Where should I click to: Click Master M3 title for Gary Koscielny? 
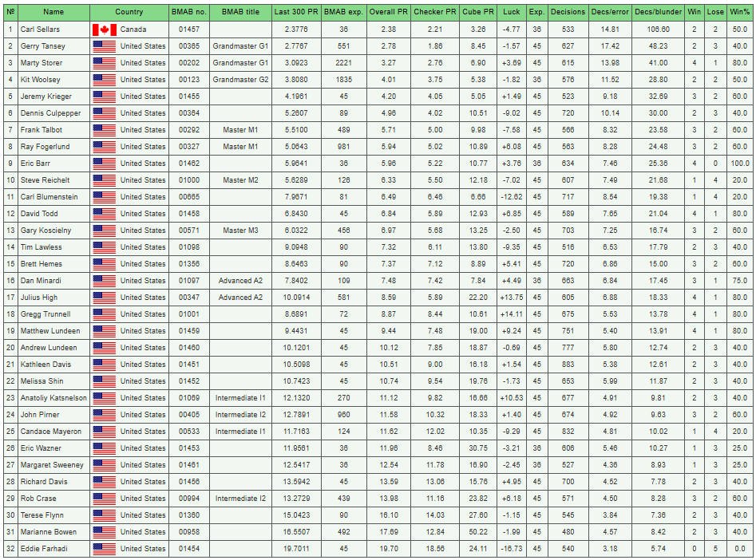pyautogui.click(x=240, y=231)
